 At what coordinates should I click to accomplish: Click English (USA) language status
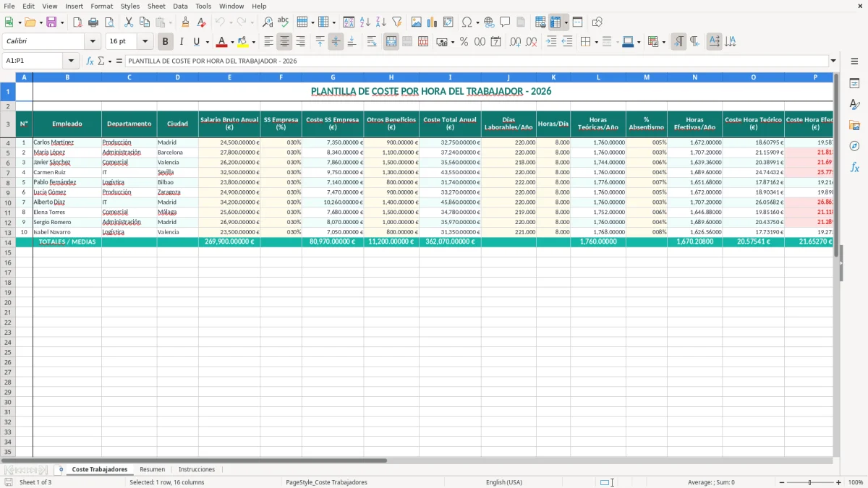(503, 482)
